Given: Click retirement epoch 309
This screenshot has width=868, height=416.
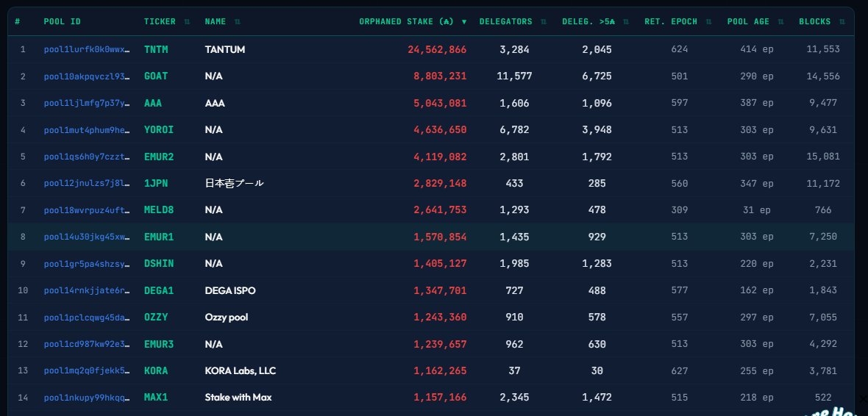Looking at the screenshot, I should (x=679, y=210).
